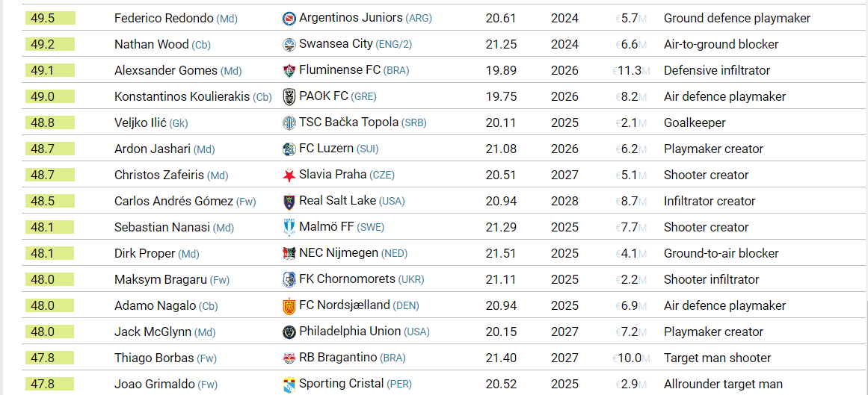The width and height of the screenshot is (868, 395).
Task: Click the Swansea City club crest
Action: [289, 44]
